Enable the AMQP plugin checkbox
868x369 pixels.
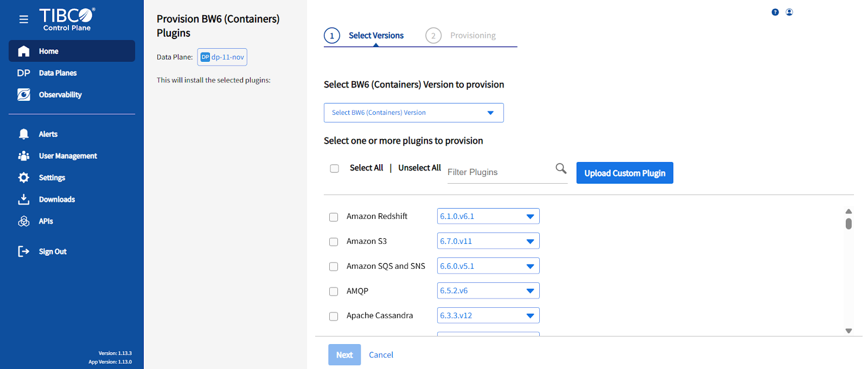334,292
